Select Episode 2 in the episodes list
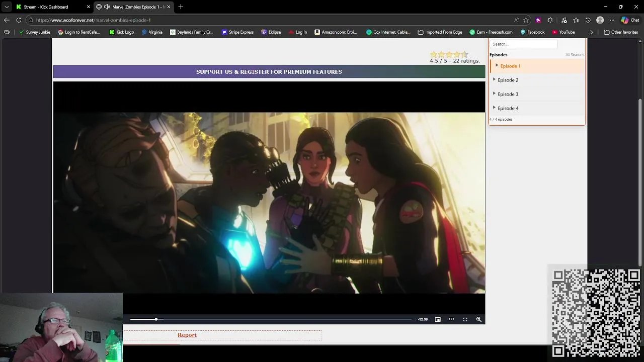The image size is (644, 362). (537, 80)
